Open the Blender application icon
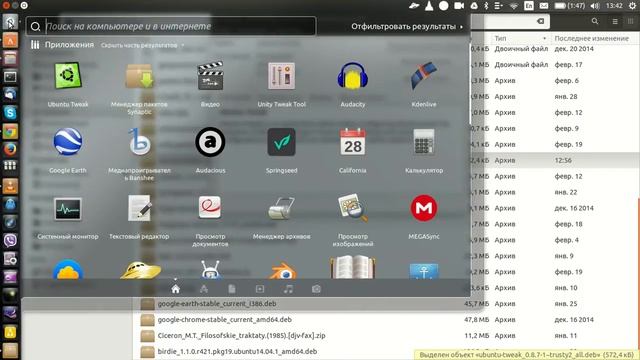Viewport: 640px width, 360px height. (x=282, y=271)
